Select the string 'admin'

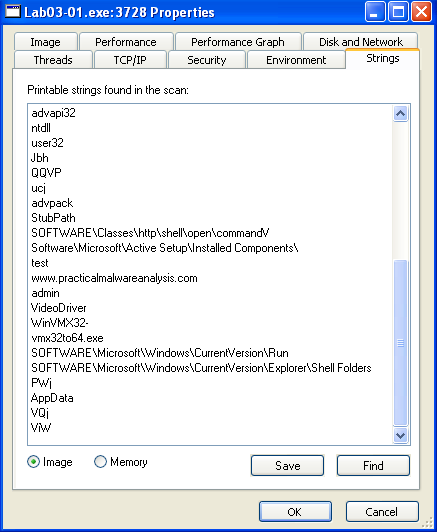click(x=45, y=293)
